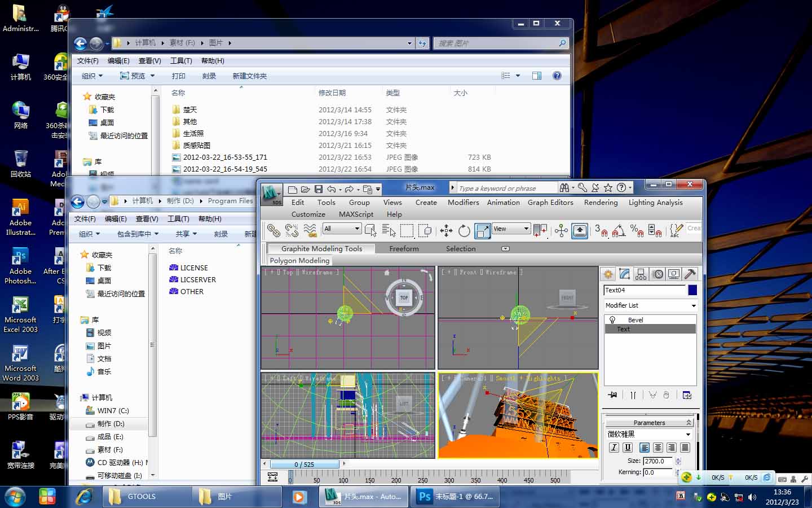Image resolution: width=812 pixels, height=508 pixels.
Task: Toggle Angle Snap in main toolbar
Action: coord(619,230)
